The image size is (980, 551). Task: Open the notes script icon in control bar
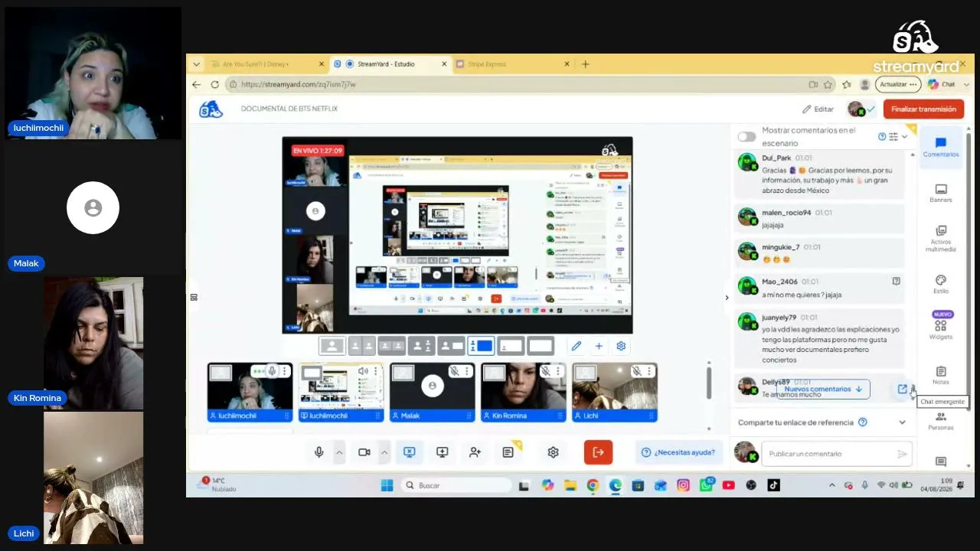(x=508, y=452)
